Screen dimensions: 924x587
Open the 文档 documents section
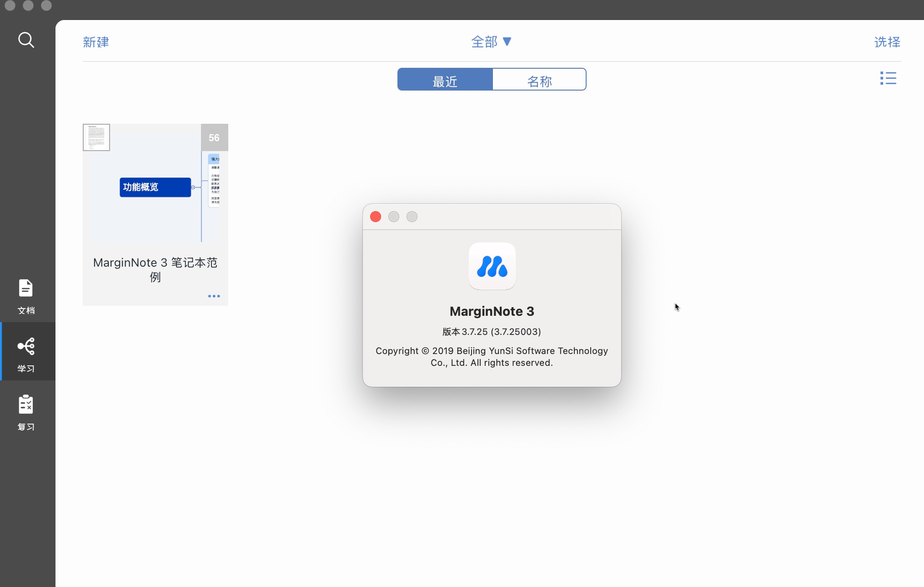pos(26,297)
